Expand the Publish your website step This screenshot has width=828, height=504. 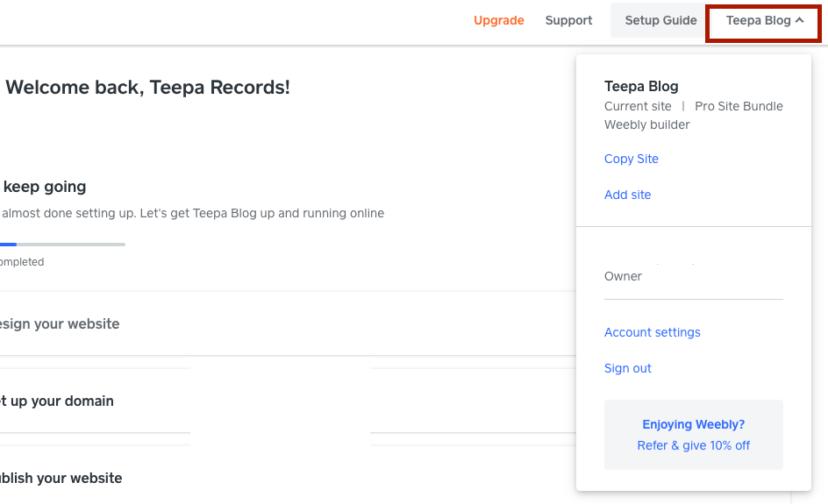pyautogui.click(x=61, y=478)
